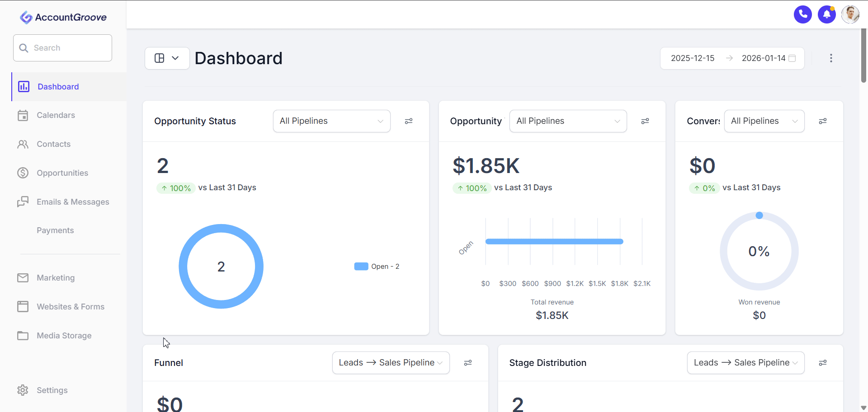
Task: Click the phone call icon
Action: [802, 14]
